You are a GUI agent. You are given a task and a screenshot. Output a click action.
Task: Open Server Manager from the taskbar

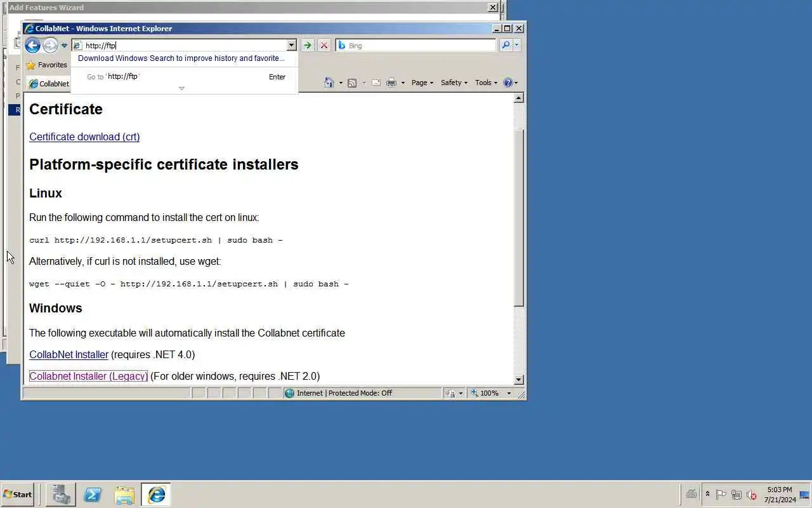pos(61,494)
